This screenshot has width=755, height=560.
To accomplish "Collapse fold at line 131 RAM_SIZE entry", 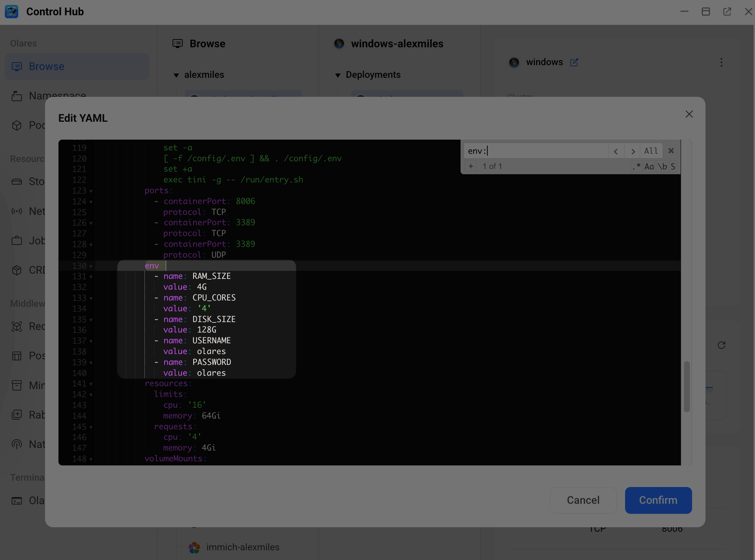I will tap(91, 277).
